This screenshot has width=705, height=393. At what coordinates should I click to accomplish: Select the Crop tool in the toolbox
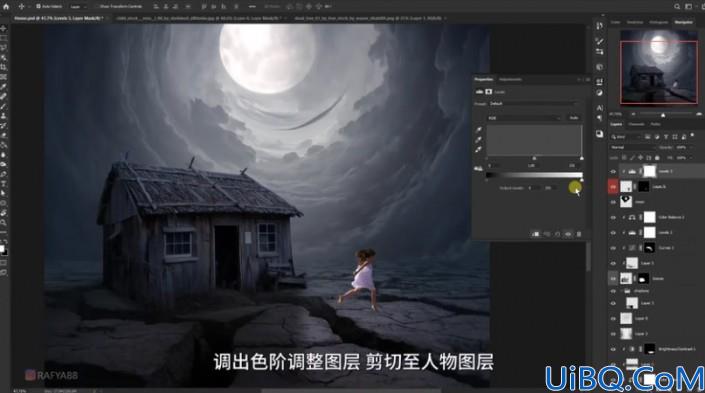tap(4, 67)
